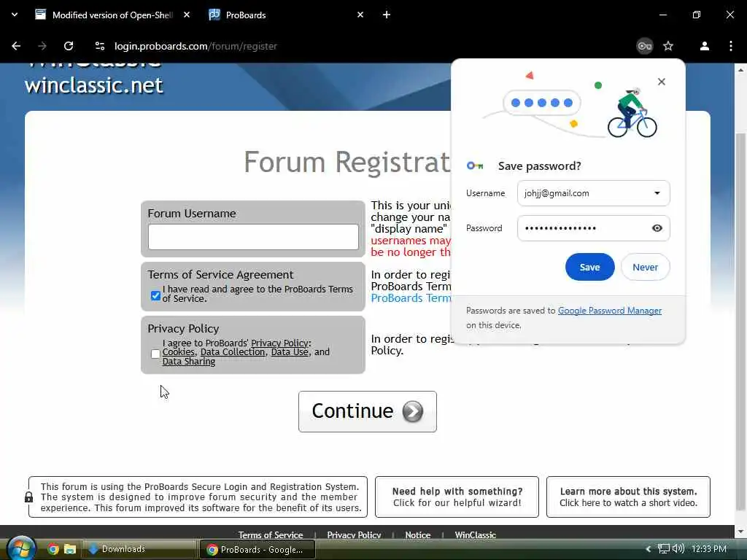Click the password key icon in toolbar

[x=645, y=46]
